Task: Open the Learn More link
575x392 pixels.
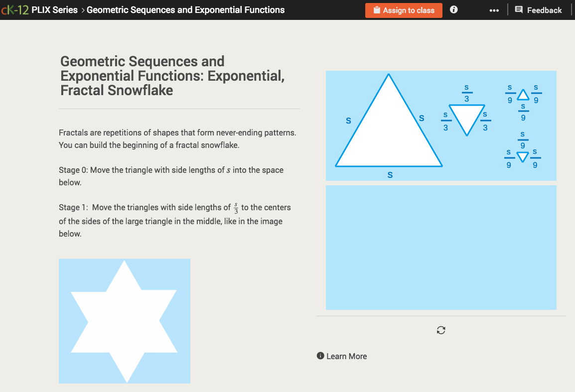Action: click(346, 356)
